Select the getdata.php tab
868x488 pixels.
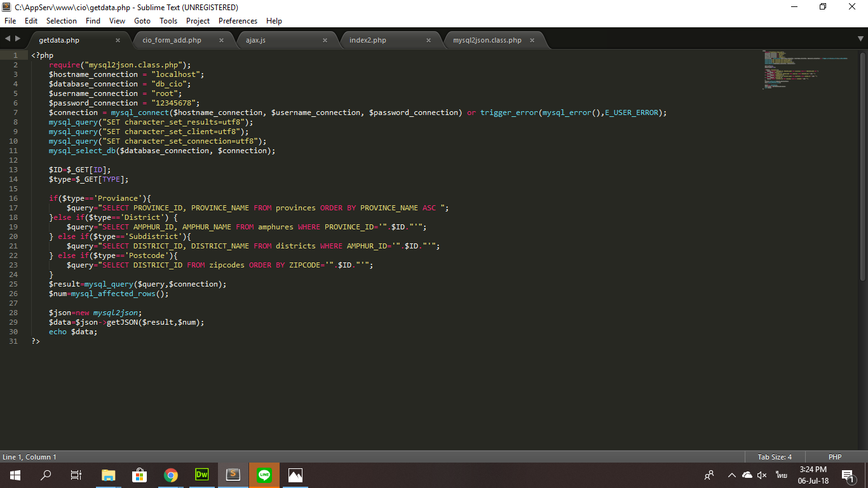59,40
